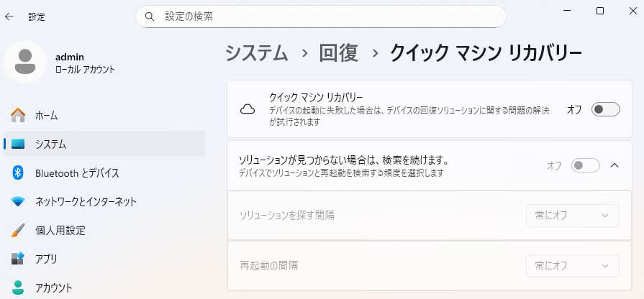Click the Bluetooth icon in sidebar
Screen dimensions: 644x299
[18, 172]
